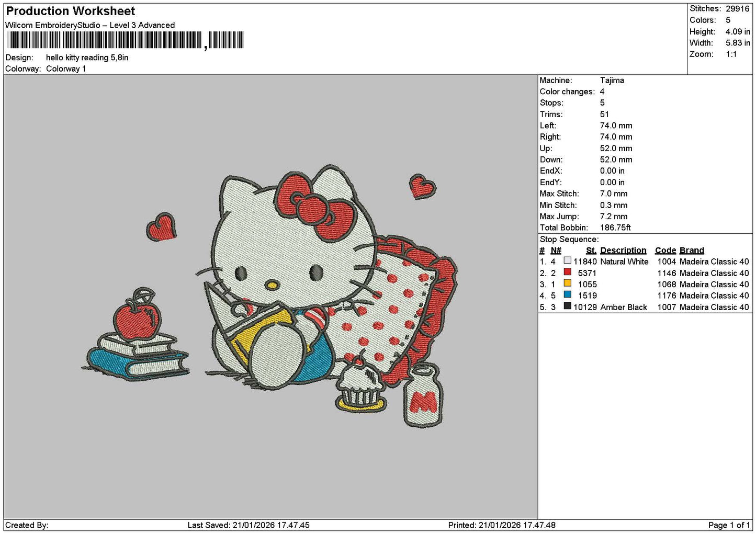Click the stitch count 11840 in row 1

click(x=585, y=262)
